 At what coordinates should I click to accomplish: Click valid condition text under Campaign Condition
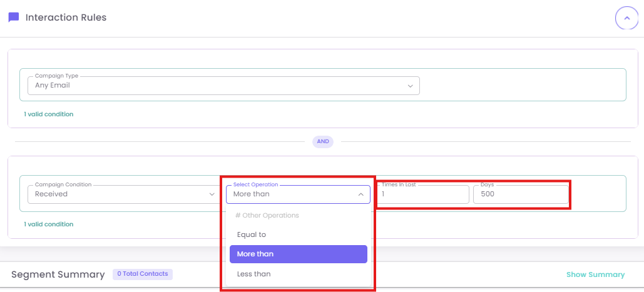click(49, 224)
